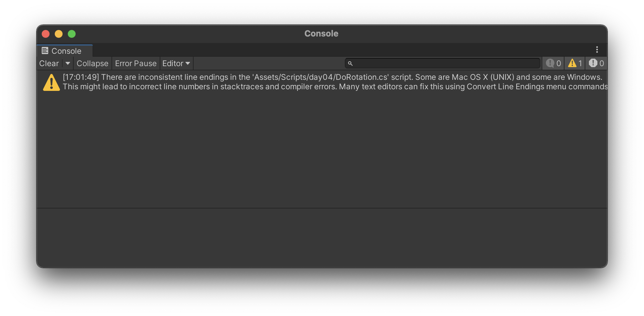The image size is (644, 316).
Task: Select the inconsistent line endings warning message
Action: (x=293, y=82)
